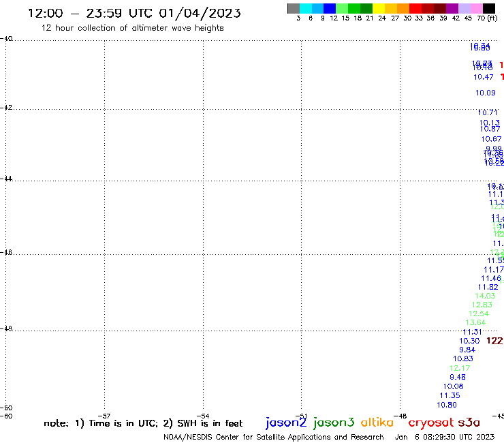The image size is (504, 443).
Task: Click the cyan swatch in the color scale
Action: click(x=306, y=8)
